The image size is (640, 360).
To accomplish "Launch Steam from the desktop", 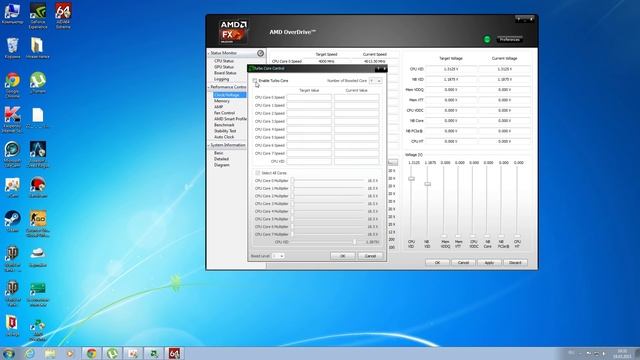I will [12, 221].
